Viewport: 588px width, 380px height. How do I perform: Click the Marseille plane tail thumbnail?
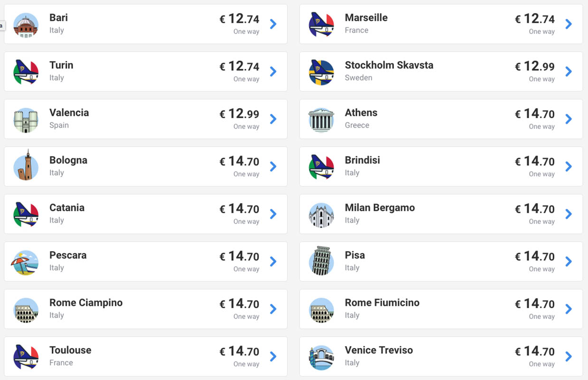coord(321,25)
